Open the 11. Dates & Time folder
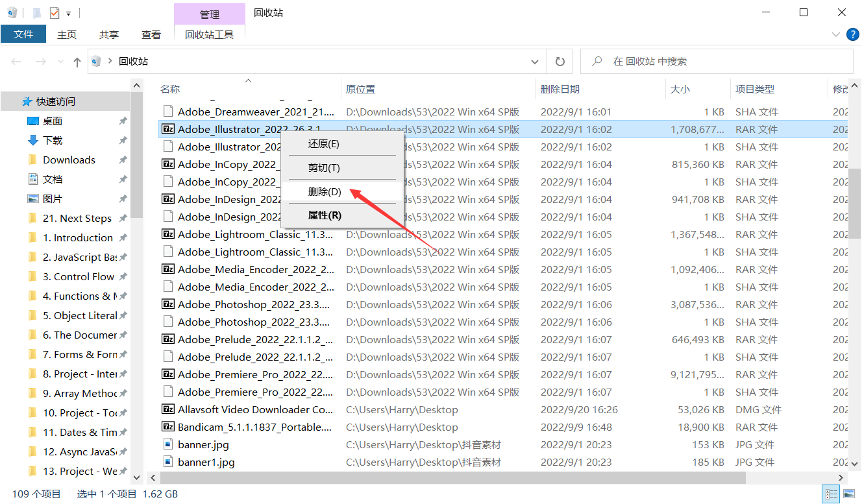 tap(80, 432)
